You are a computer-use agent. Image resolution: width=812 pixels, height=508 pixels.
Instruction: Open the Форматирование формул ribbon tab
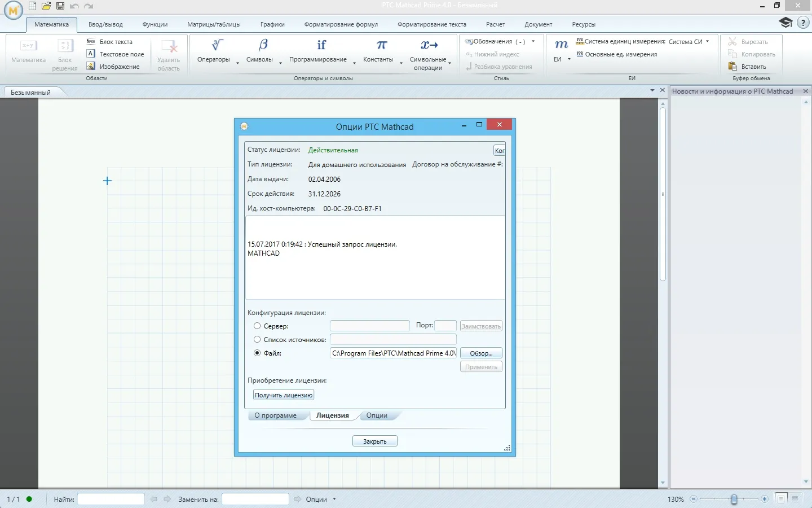[x=341, y=24]
